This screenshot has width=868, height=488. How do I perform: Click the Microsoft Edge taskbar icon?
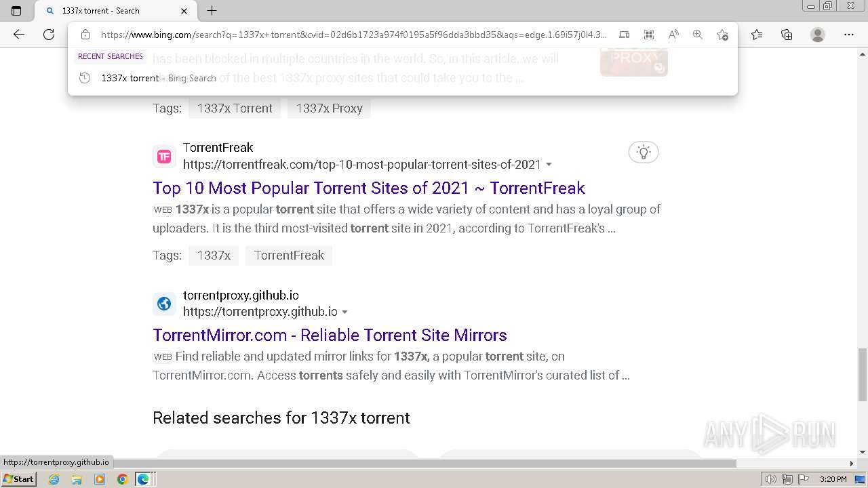click(143, 479)
